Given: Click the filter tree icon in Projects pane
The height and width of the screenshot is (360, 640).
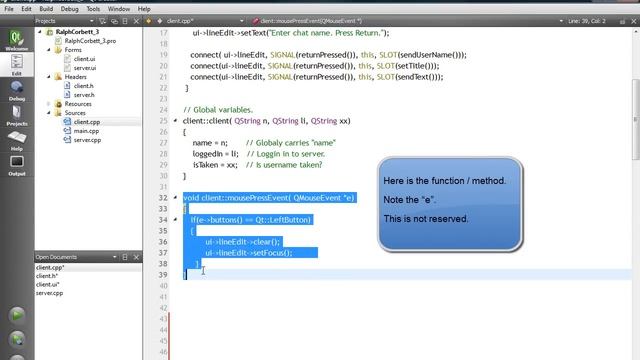Looking at the screenshot, I should tap(102, 21).
